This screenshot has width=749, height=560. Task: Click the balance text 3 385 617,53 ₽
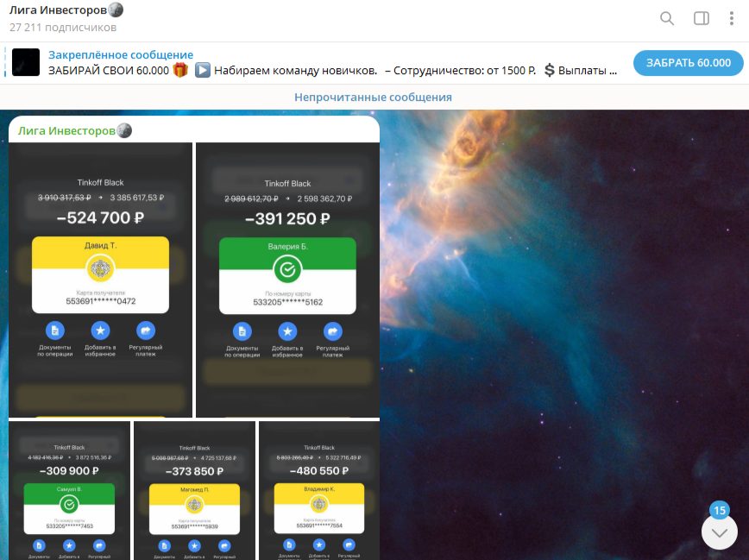pyautogui.click(x=136, y=198)
